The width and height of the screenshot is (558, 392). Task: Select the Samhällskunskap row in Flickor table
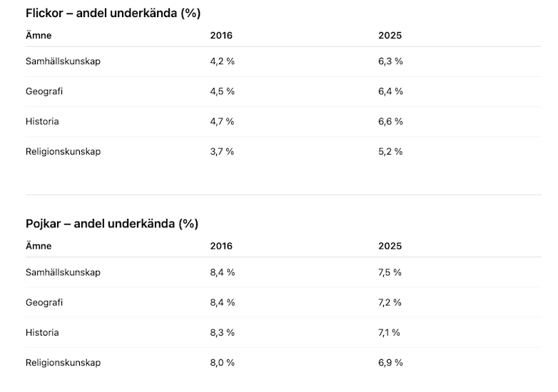point(63,61)
